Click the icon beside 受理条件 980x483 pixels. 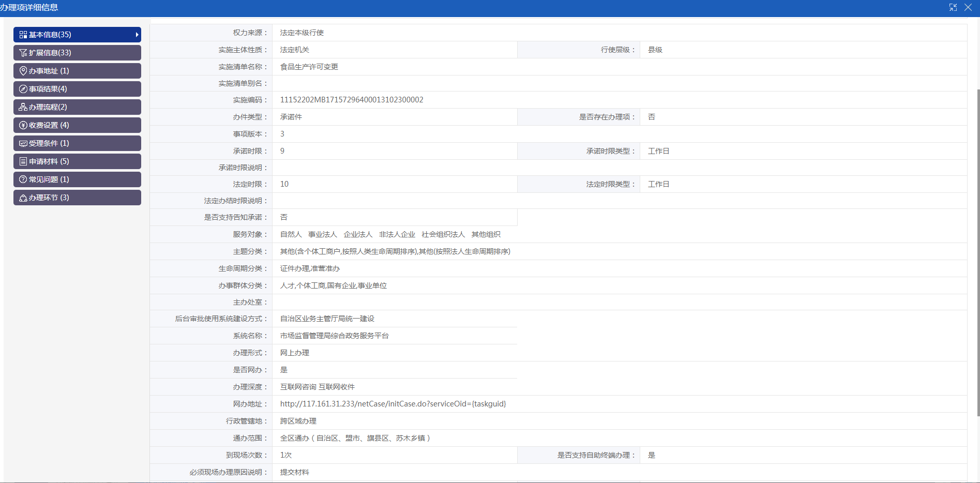[23, 143]
